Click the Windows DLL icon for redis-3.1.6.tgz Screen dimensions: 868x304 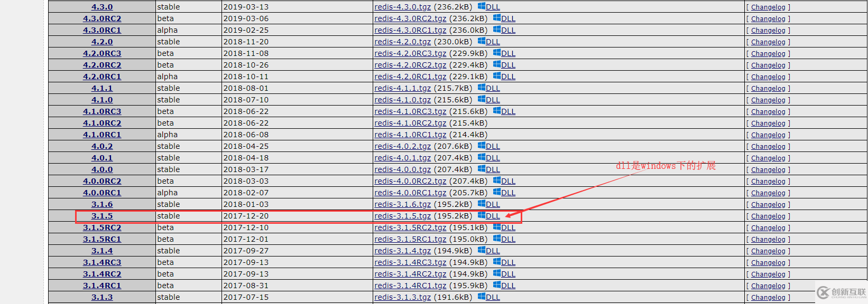[482, 204]
